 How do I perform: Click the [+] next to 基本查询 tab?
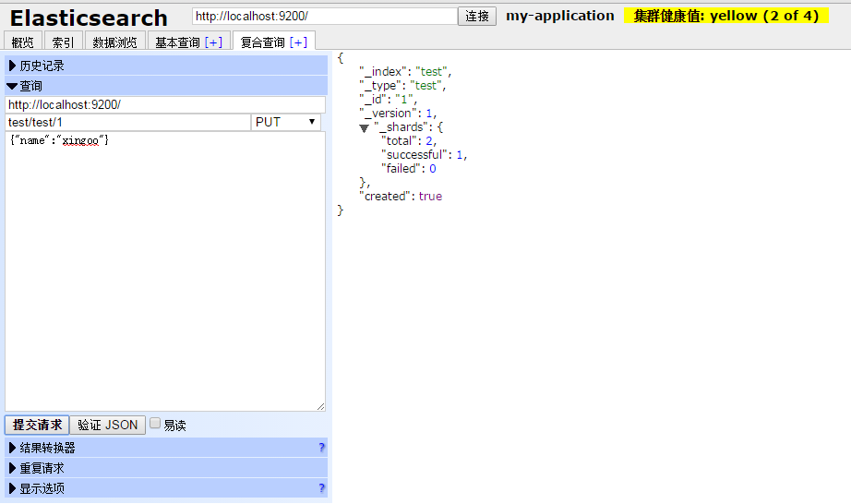(213, 42)
